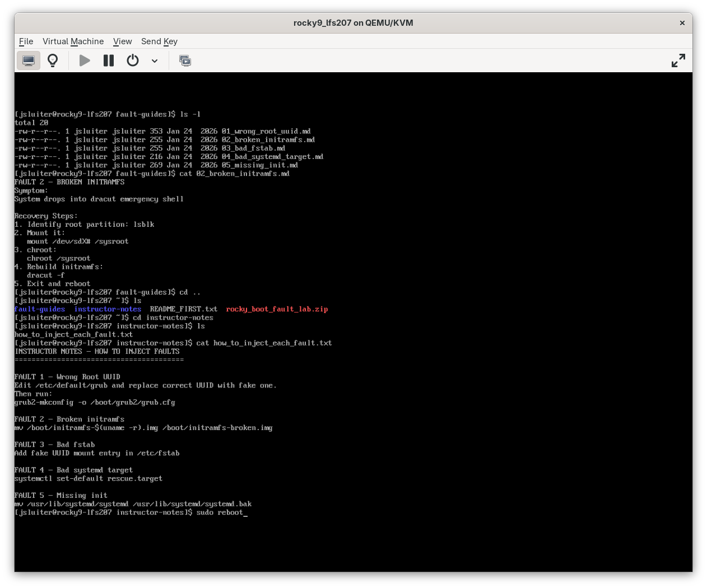Pause the rocky9_lfs207 virtual machine

(108, 60)
